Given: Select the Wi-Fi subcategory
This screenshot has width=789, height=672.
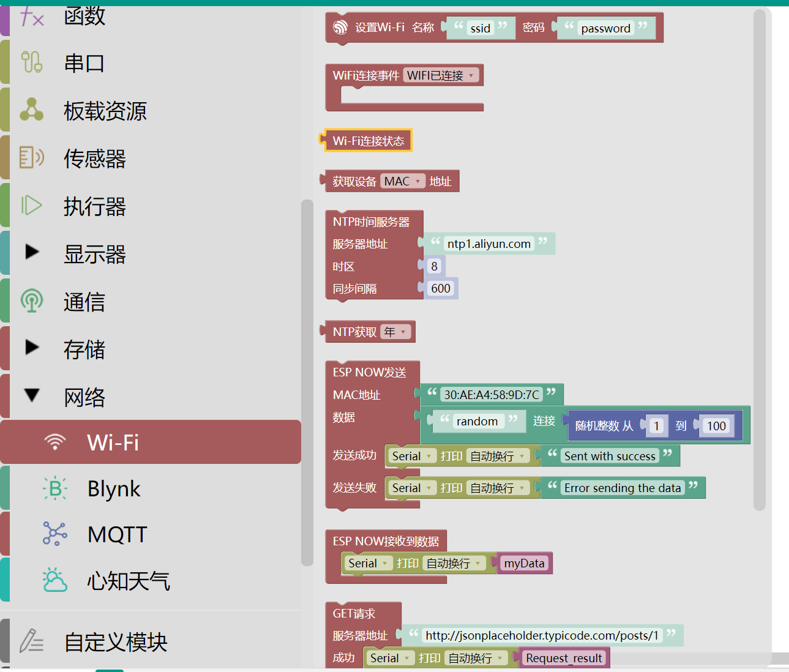Looking at the screenshot, I should [151, 442].
